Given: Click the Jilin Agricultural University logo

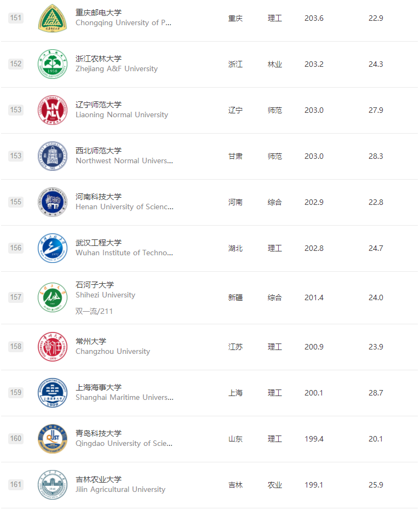Looking at the screenshot, I should 53,485.
